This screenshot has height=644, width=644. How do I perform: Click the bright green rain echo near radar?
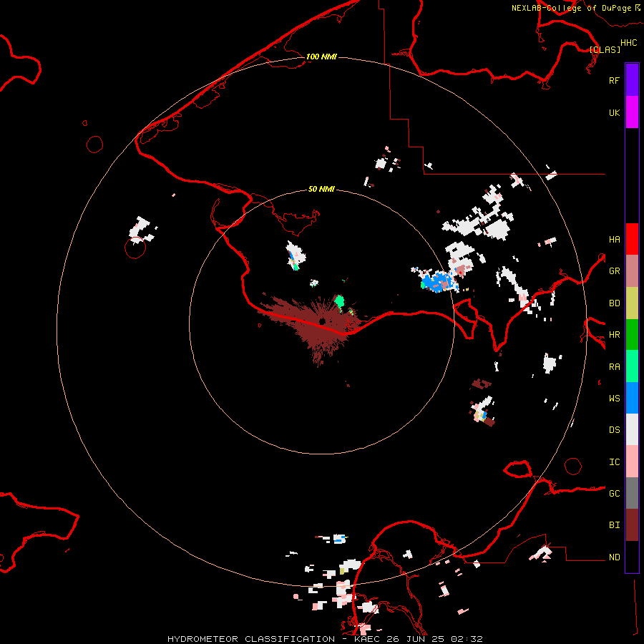coord(339,301)
